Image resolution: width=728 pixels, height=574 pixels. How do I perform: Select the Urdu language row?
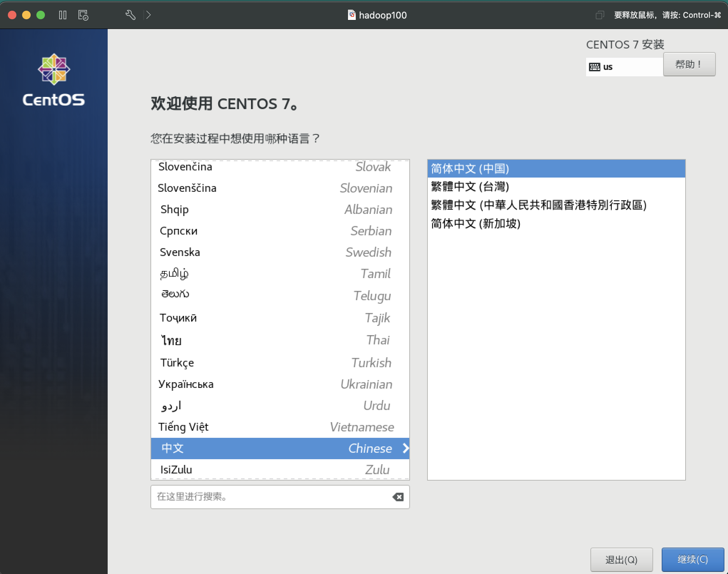point(280,405)
